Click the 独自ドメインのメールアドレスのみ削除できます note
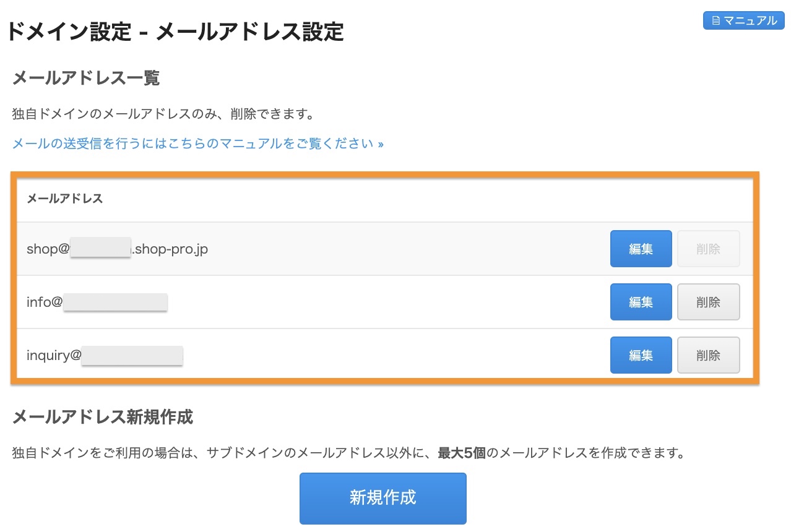The height and width of the screenshot is (532, 791). click(x=163, y=114)
